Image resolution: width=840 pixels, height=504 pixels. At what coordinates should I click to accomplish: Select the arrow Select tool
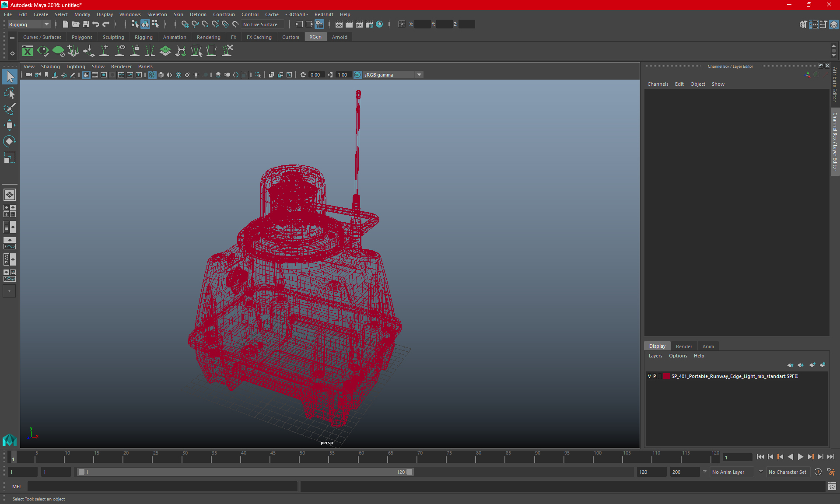10,77
